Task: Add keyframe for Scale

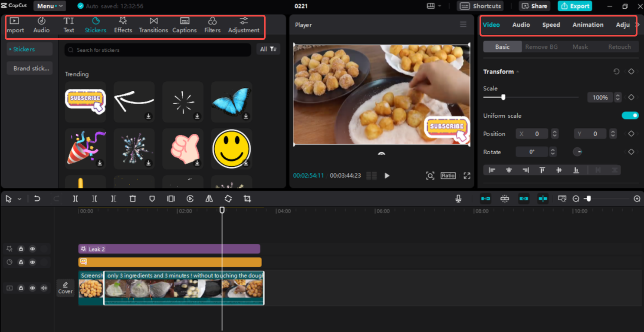Action: [631, 97]
